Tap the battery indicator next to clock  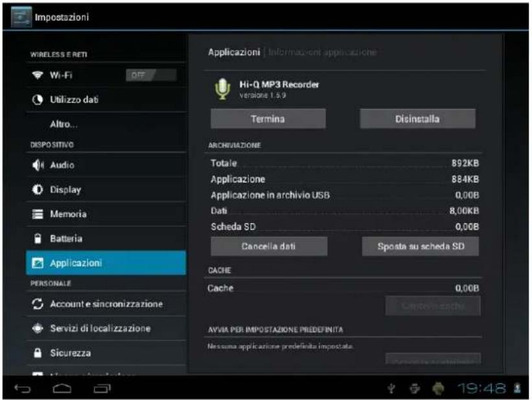coord(517,388)
